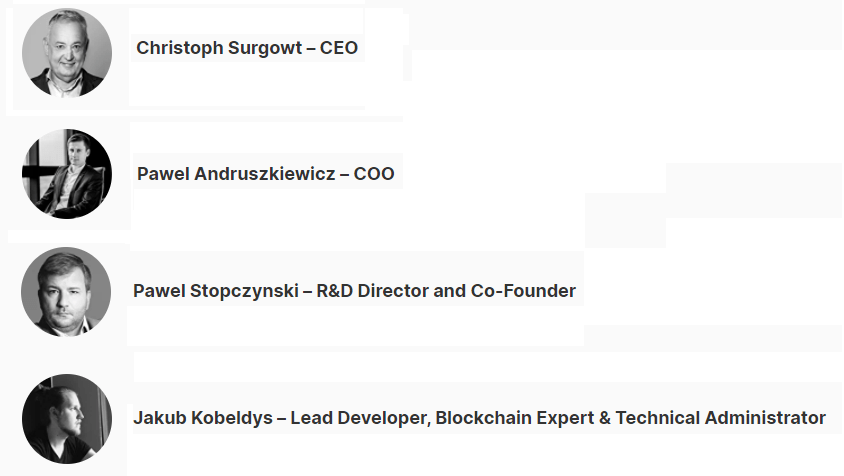Click the surname "Surgowt"
The image size is (844, 476).
(265, 48)
